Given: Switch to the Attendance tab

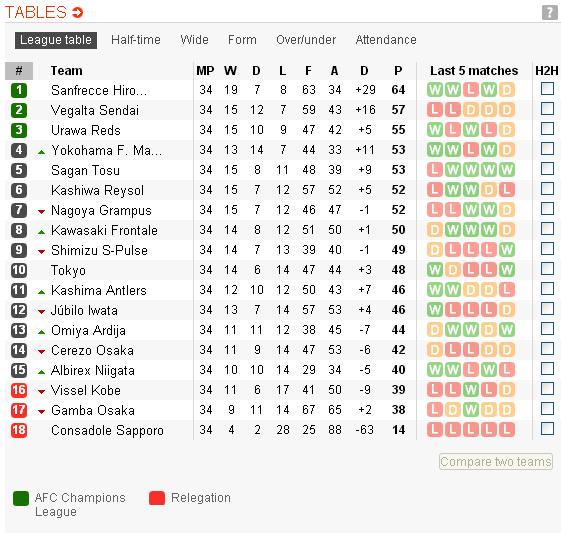Looking at the screenshot, I should coord(386,40).
